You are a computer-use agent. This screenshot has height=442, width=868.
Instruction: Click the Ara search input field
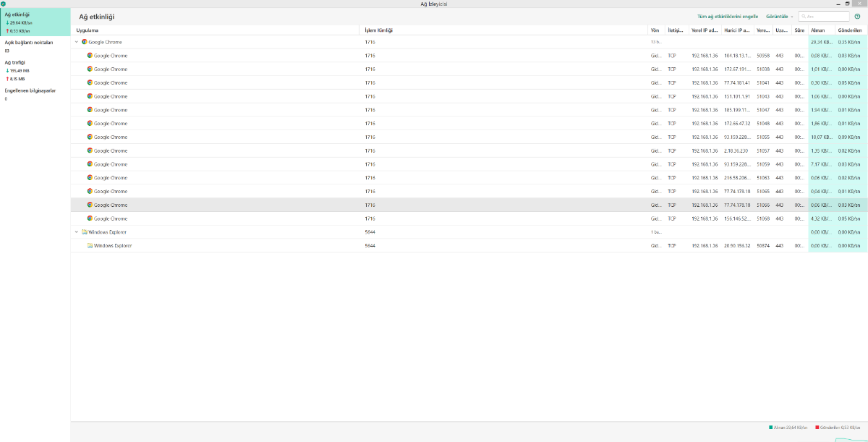pos(824,16)
